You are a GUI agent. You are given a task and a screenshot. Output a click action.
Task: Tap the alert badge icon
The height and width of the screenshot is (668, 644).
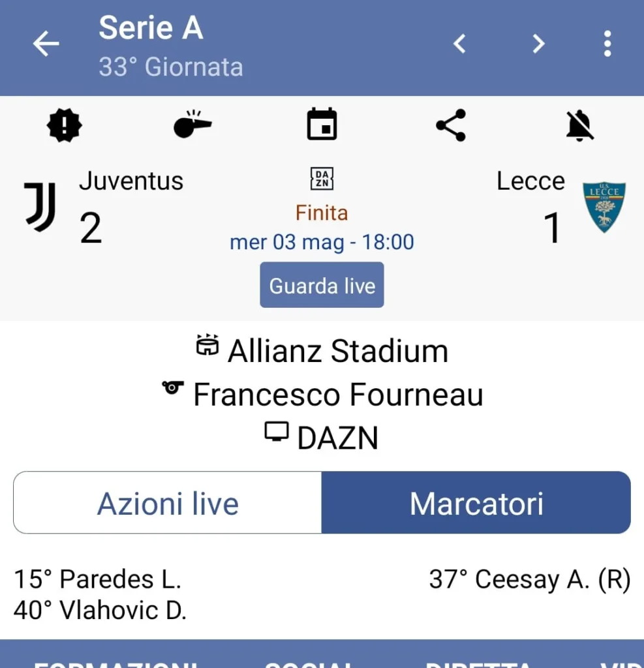pos(64,125)
